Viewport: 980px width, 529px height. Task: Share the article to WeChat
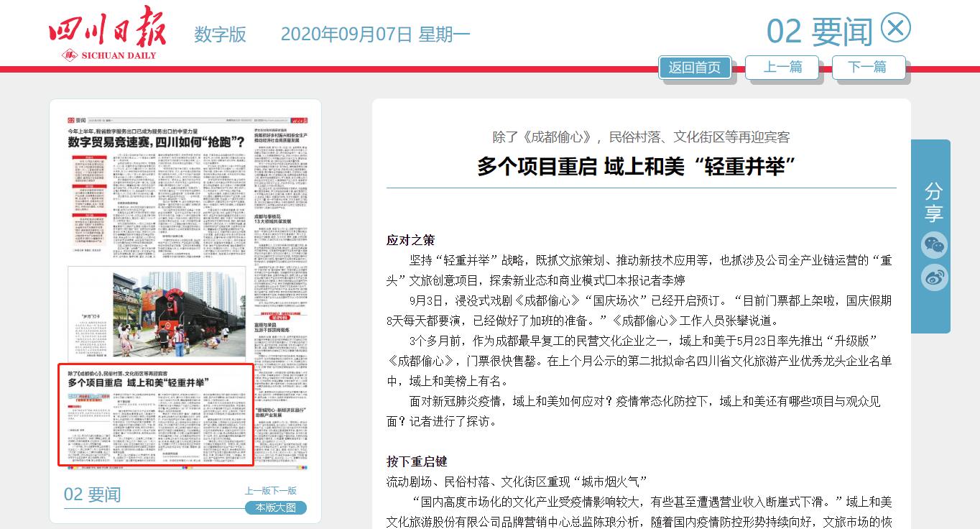(x=933, y=245)
